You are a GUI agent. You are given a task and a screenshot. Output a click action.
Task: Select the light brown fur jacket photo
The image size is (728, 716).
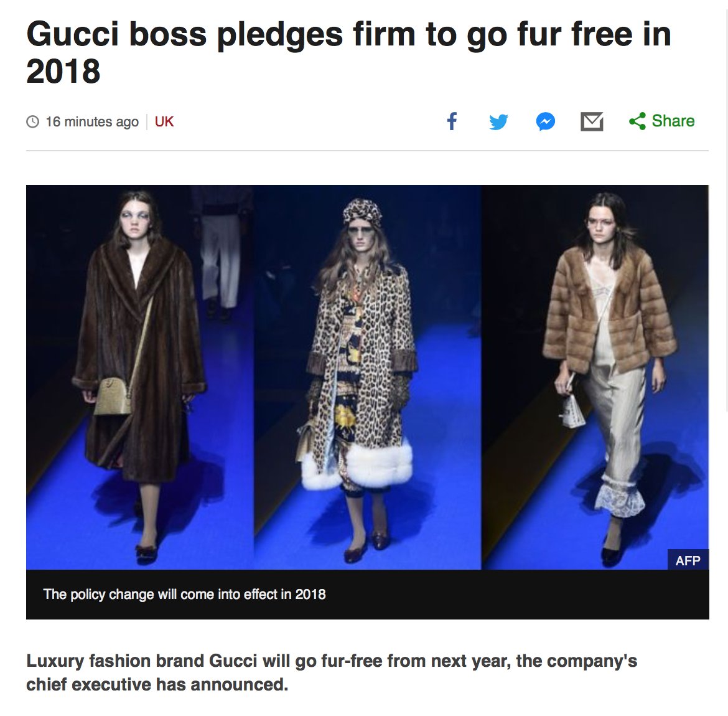[595, 377]
